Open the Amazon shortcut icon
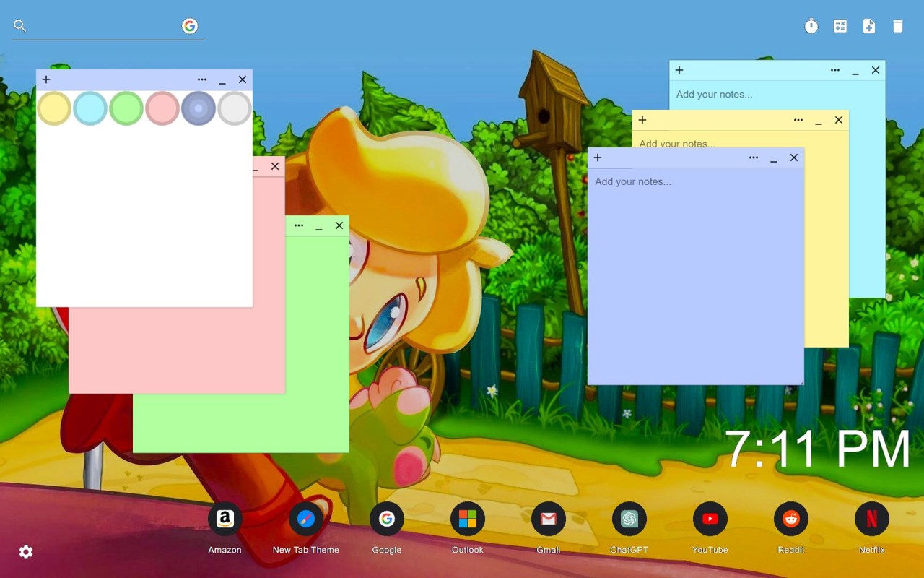 click(225, 519)
